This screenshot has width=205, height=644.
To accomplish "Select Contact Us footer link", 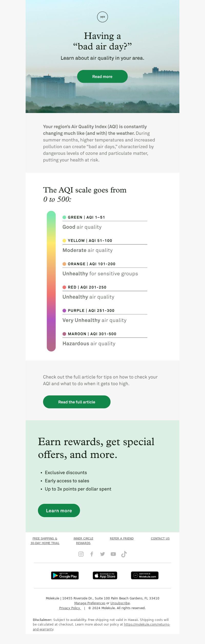I will [160, 538].
